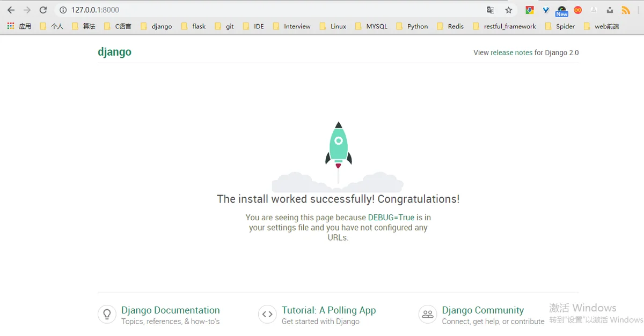Click the red infinity extension icon
This screenshot has height=336, width=644.
[578, 10]
